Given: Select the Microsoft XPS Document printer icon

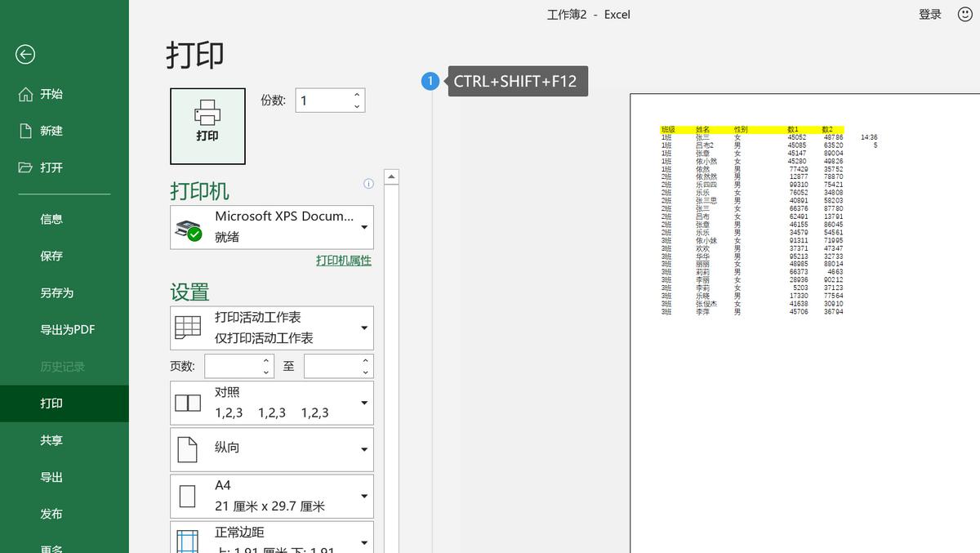Looking at the screenshot, I should pos(189,226).
